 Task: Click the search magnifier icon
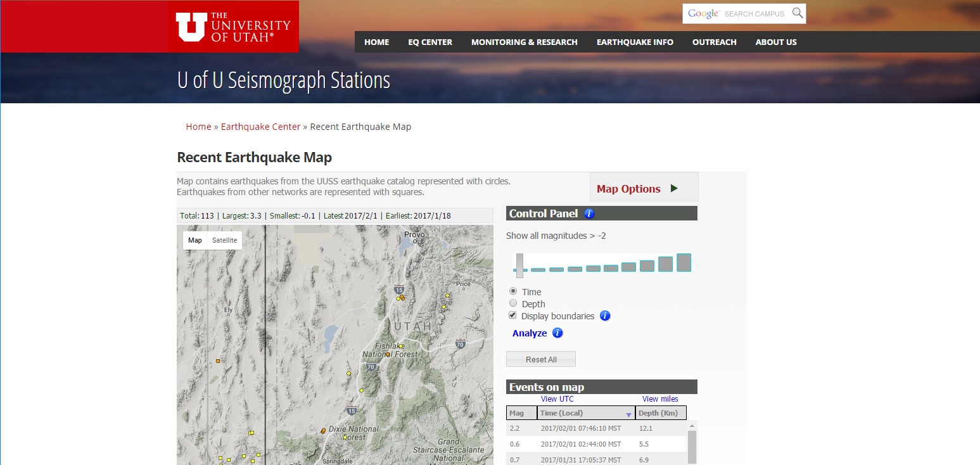point(798,13)
